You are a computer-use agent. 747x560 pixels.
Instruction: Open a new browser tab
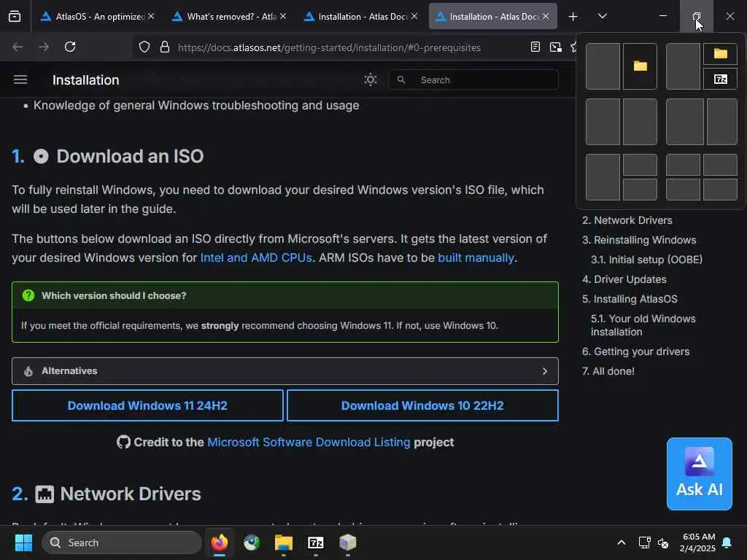tap(573, 17)
